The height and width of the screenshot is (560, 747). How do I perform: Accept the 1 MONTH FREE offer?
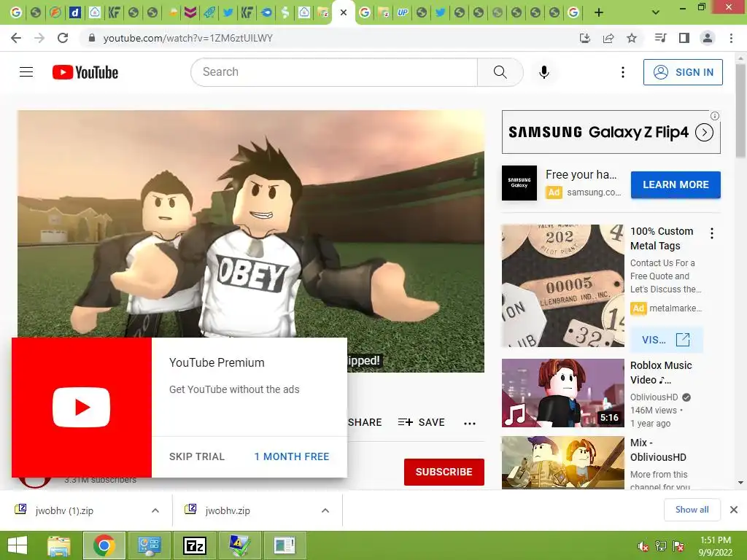(292, 456)
